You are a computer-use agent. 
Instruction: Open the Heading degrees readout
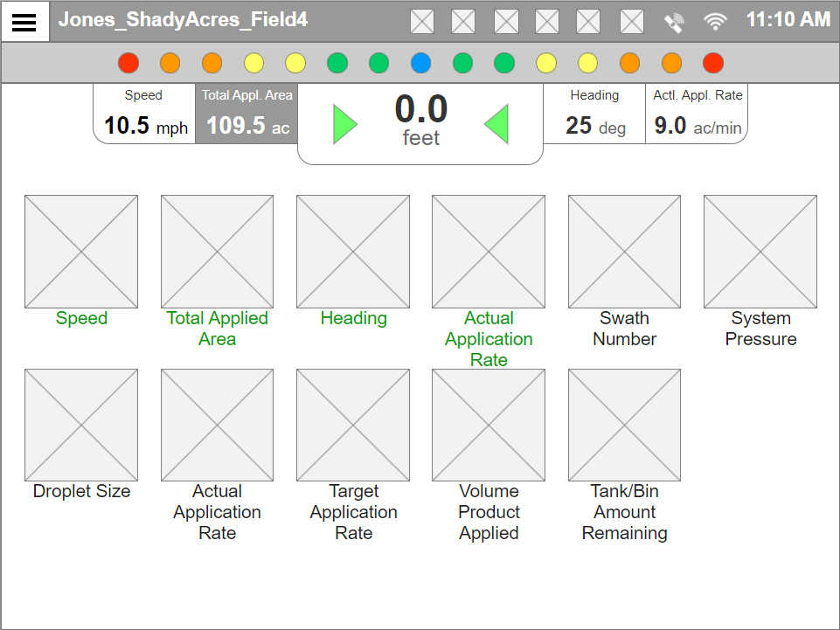594,113
